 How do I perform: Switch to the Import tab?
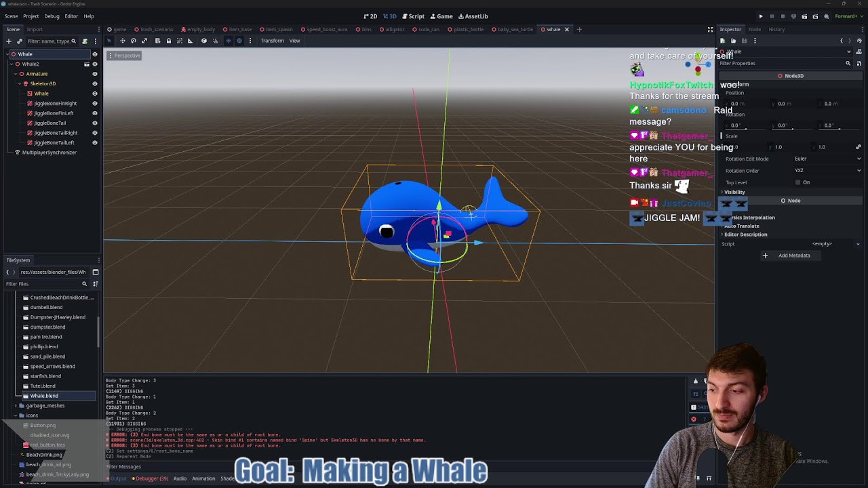[35, 29]
